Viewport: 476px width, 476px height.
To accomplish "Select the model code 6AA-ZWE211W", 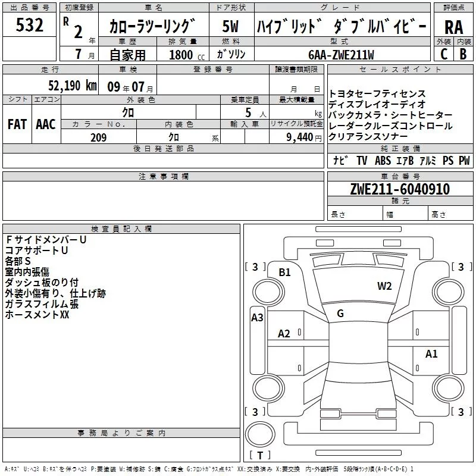I will 342,55.
